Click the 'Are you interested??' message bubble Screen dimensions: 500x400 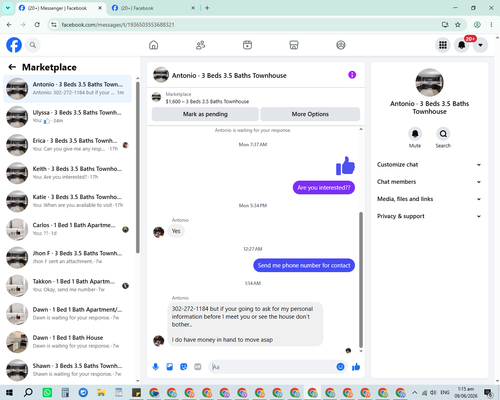[324, 188]
